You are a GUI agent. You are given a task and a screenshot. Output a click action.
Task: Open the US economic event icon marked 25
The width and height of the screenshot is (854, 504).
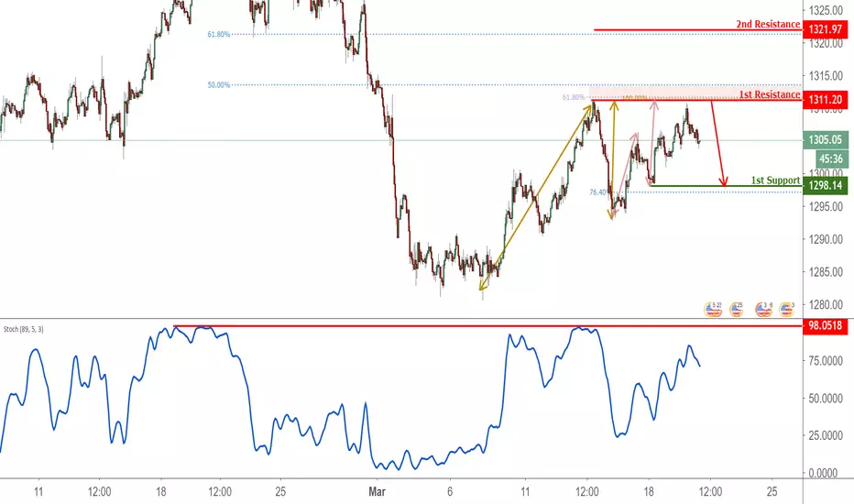(x=736, y=310)
